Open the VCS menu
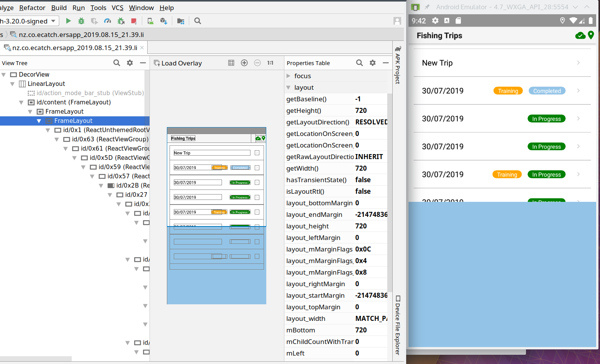Screen dimensions: 600x364 point(118,8)
